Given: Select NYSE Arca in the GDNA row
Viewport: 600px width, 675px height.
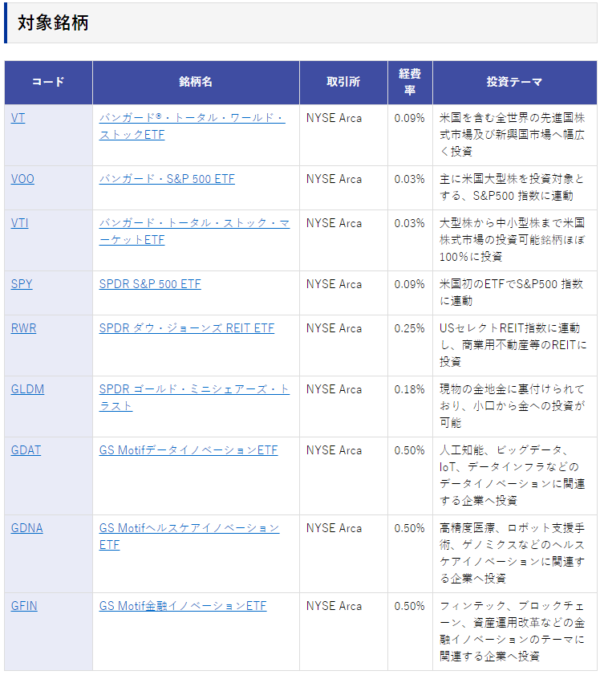Looking at the screenshot, I should [x=334, y=528].
